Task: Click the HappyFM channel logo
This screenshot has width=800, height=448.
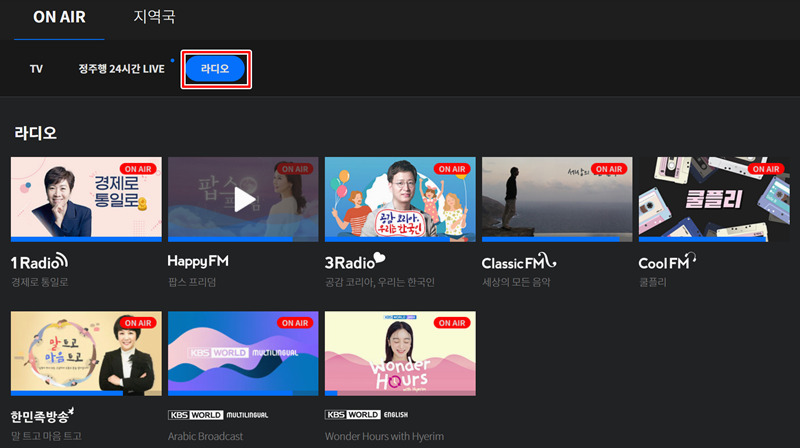Action: 198,261
